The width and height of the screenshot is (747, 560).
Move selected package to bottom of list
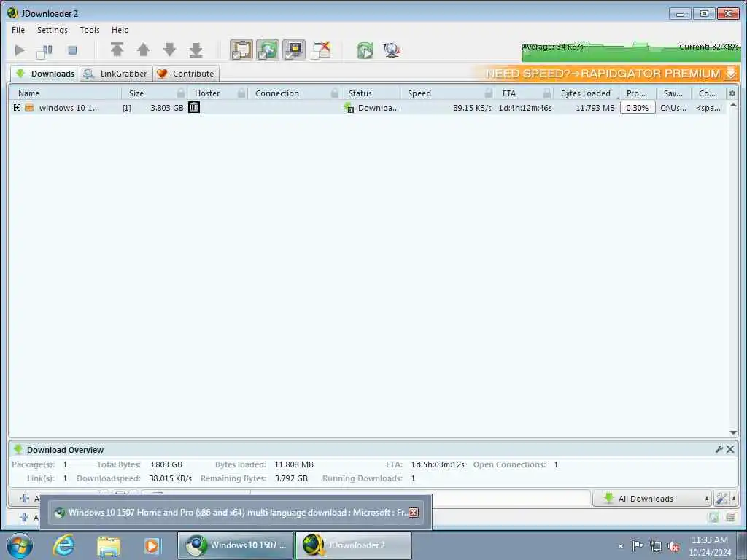(x=196, y=50)
